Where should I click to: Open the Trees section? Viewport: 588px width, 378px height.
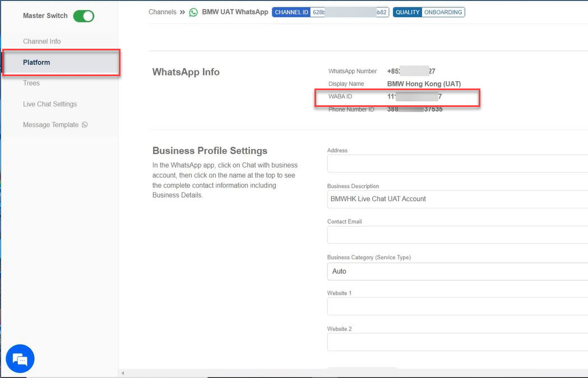(x=31, y=83)
